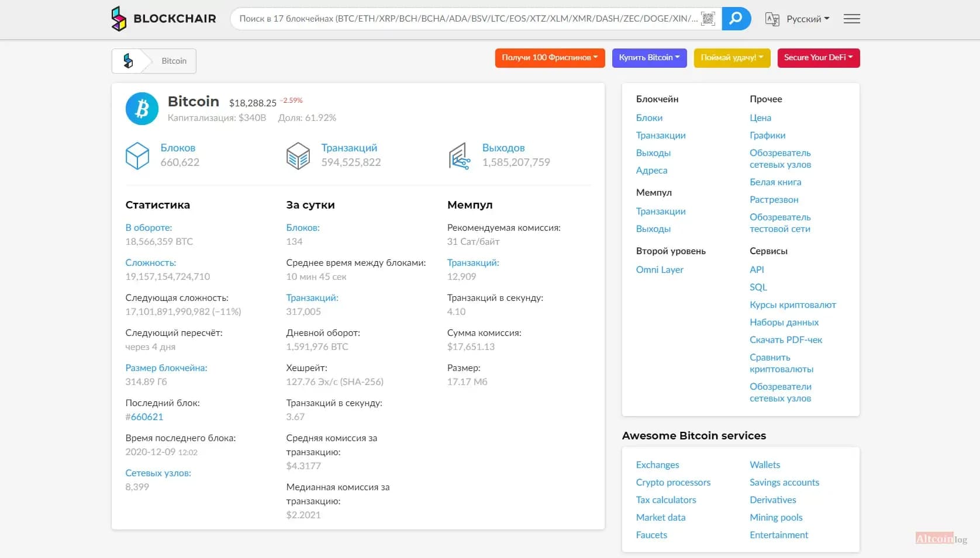Image resolution: width=980 pixels, height=558 pixels.
Task: Click the document icon beside Выходов
Action: click(460, 156)
